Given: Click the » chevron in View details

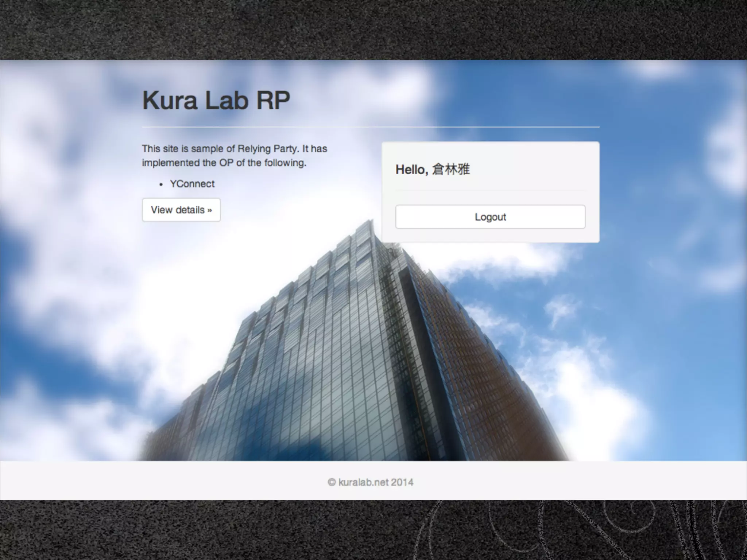Looking at the screenshot, I should coord(209,210).
